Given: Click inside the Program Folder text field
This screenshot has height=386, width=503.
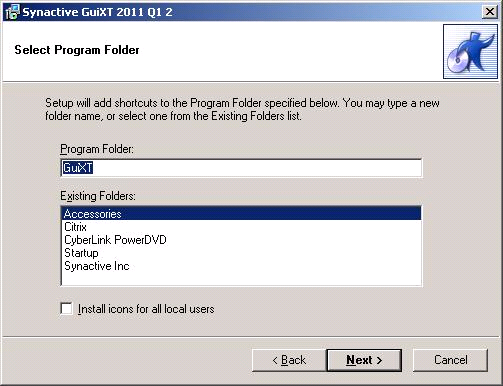Looking at the screenshot, I should pyautogui.click(x=241, y=168).
